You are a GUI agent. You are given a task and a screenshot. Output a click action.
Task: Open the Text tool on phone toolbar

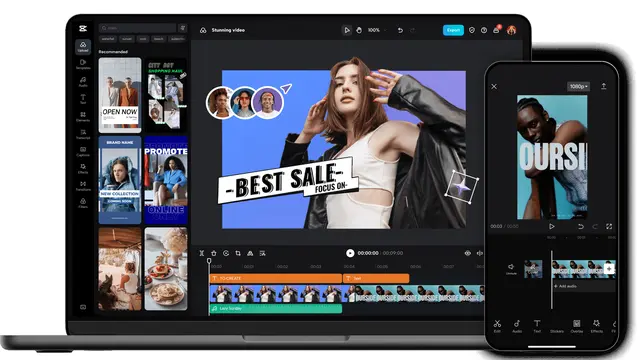click(x=537, y=326)
